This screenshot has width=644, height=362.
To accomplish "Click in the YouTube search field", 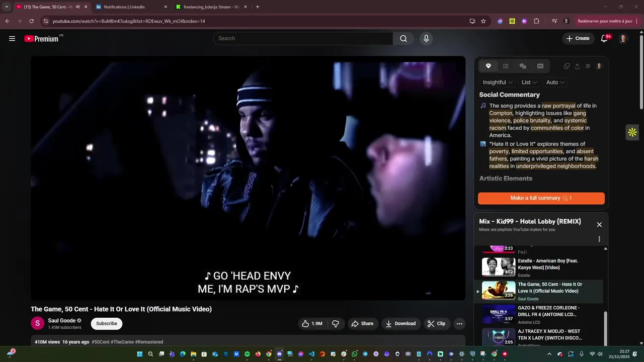I will (x=303, y=39).
